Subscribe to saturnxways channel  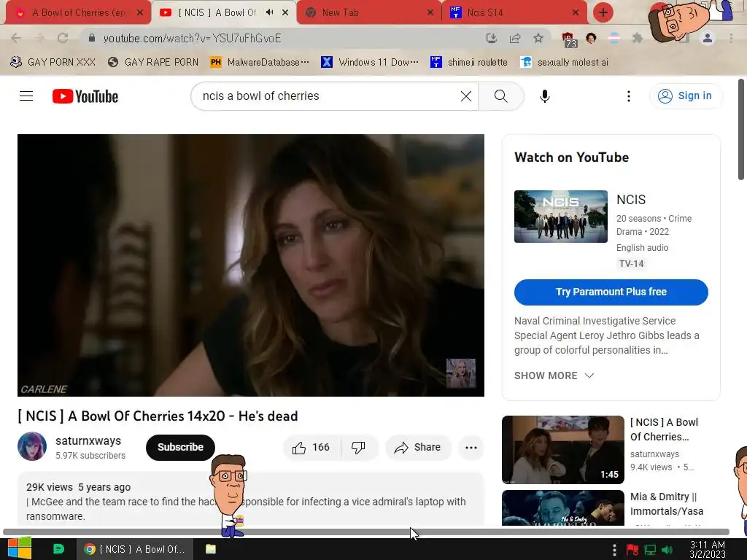click(x=181, y=448)
